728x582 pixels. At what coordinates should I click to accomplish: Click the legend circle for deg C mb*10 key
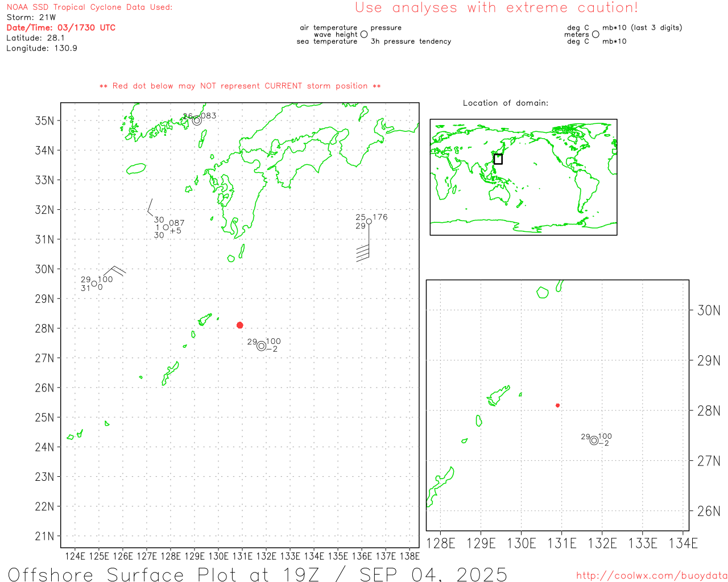pyautogui.click(x=595, y=34)
